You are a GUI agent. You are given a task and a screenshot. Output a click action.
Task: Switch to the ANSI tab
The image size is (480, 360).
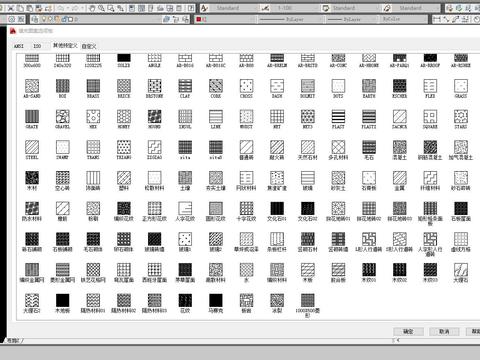[19, 46]
